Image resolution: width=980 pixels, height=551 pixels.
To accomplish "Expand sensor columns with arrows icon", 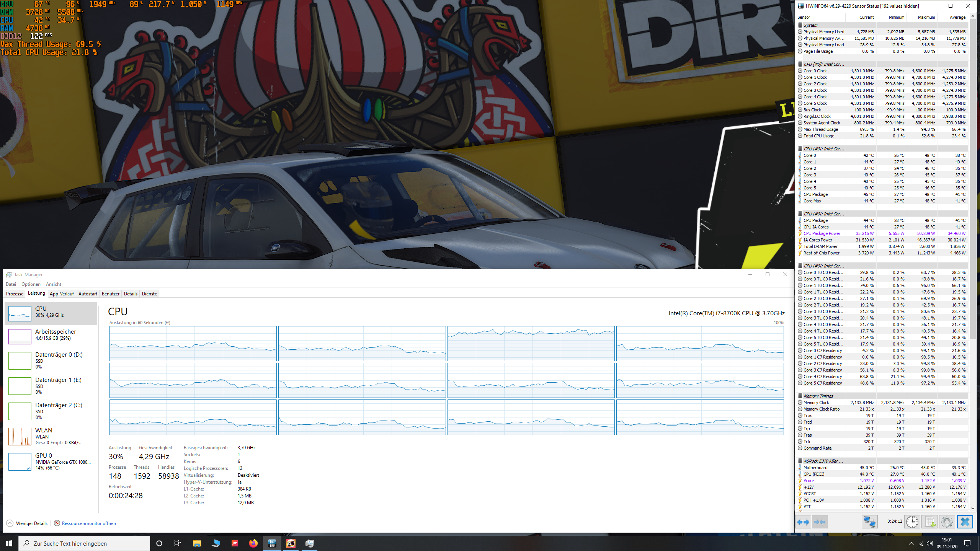I will click(803, 522).
